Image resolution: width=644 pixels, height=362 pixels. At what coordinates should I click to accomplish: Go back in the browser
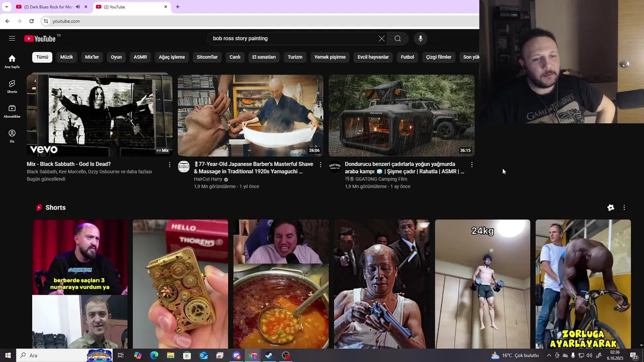pos(7,21)
